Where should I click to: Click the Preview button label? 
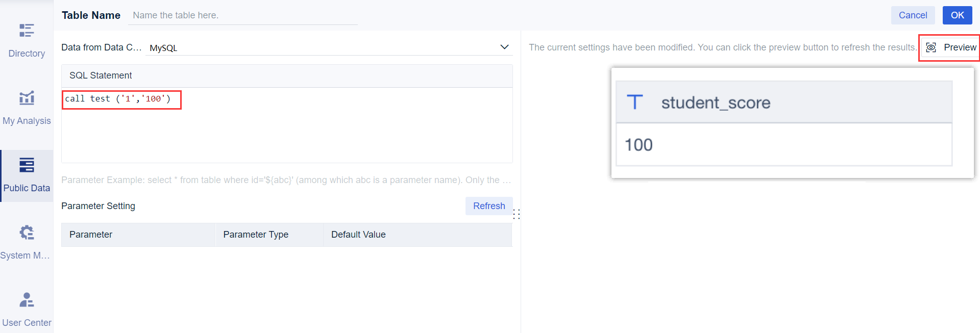[960, 47]
